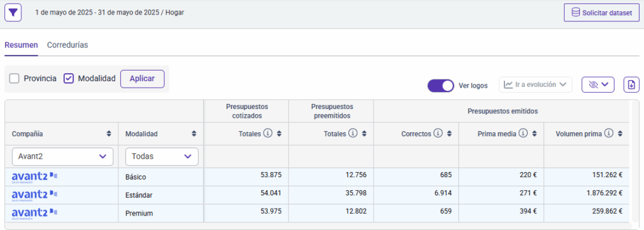Click info icon next to Correctos
The height and width of the screenshot is (230, 644).
(x=438, y=134)
